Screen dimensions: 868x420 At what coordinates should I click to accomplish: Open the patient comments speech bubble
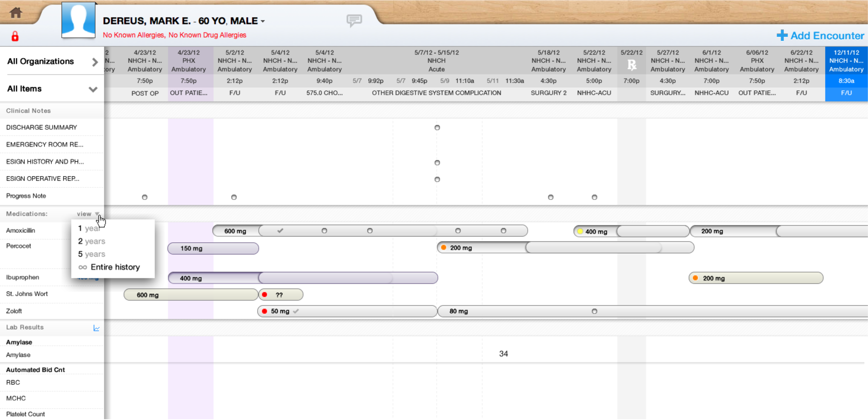(354, 21)
